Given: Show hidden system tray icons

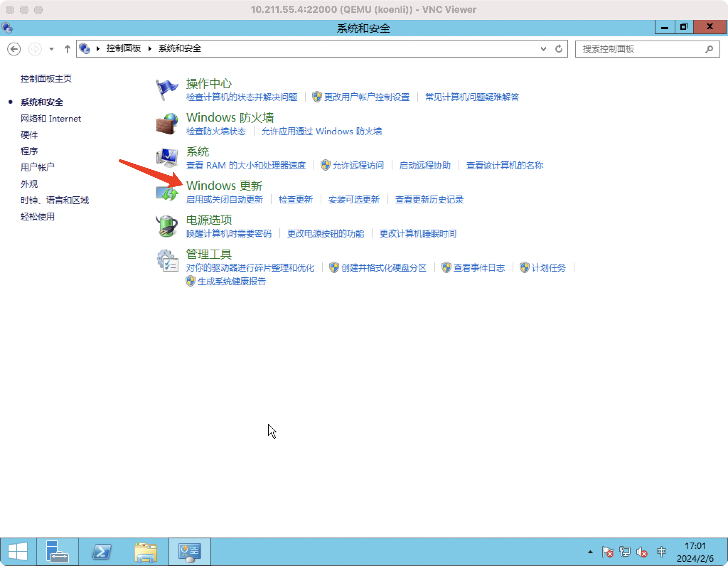Looking at the screenshot, I should [x=590, y=552].
